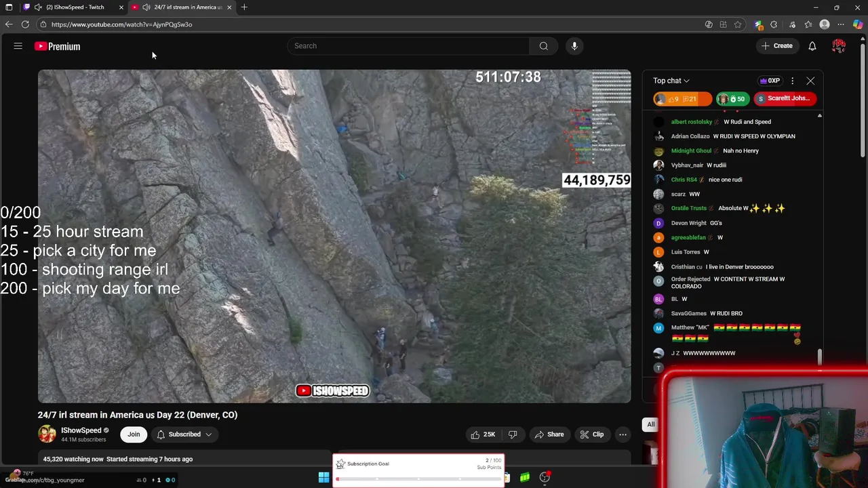
Task: Dislike the video with thumbs down
Action: 513,434
